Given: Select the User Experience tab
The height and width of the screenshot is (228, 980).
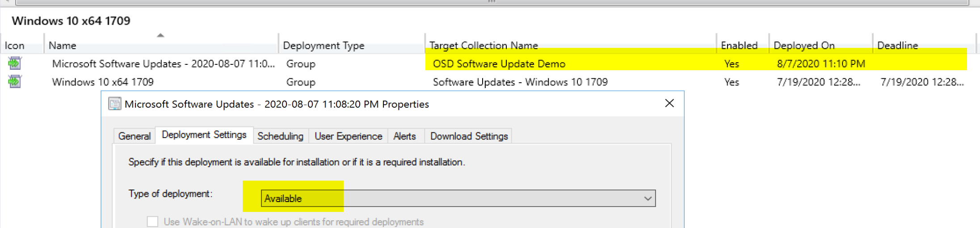Looking at the screenshot, I should coord(348,136).
